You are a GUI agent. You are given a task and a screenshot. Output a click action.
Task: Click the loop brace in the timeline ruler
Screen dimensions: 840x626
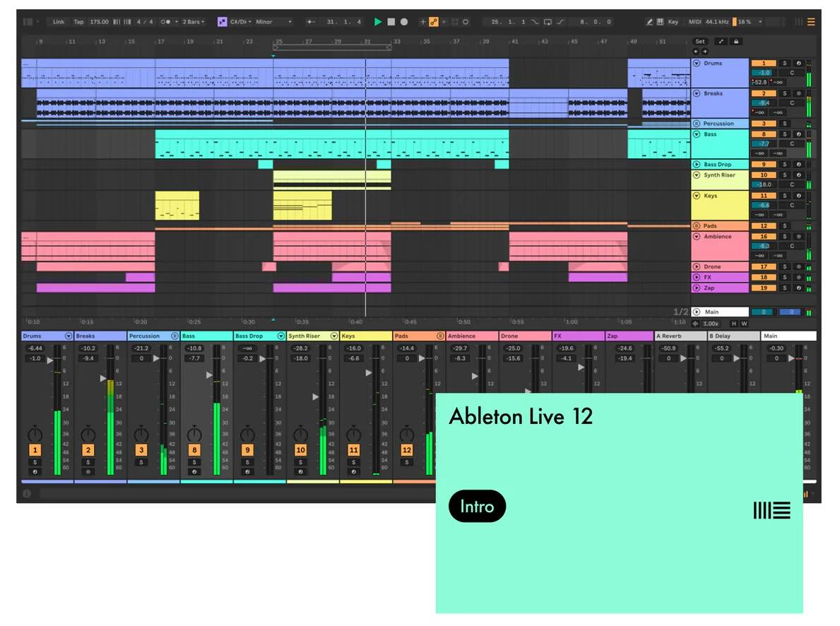(332, 48)
